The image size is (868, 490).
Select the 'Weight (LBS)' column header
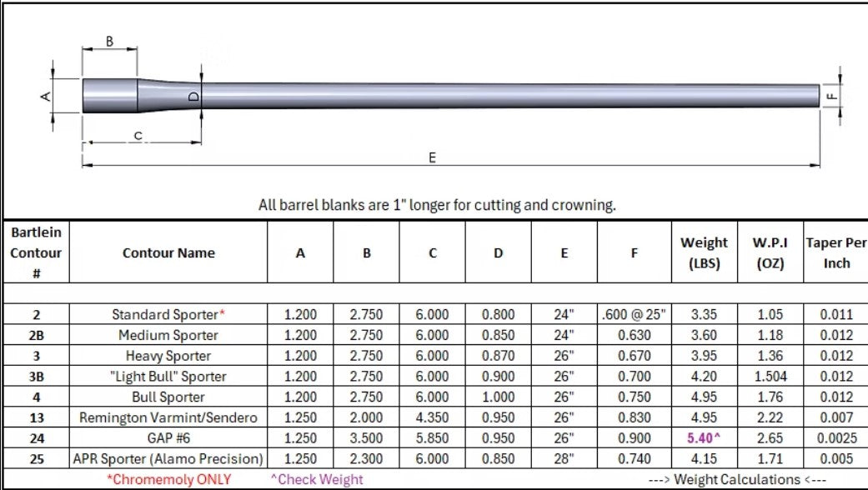(x=704, y=252)
